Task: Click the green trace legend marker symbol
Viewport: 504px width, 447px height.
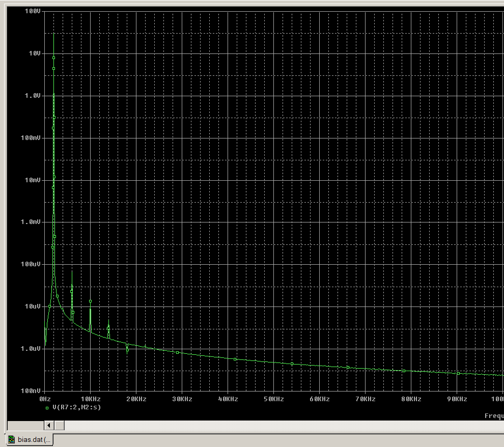Action: tap(47, 408)
